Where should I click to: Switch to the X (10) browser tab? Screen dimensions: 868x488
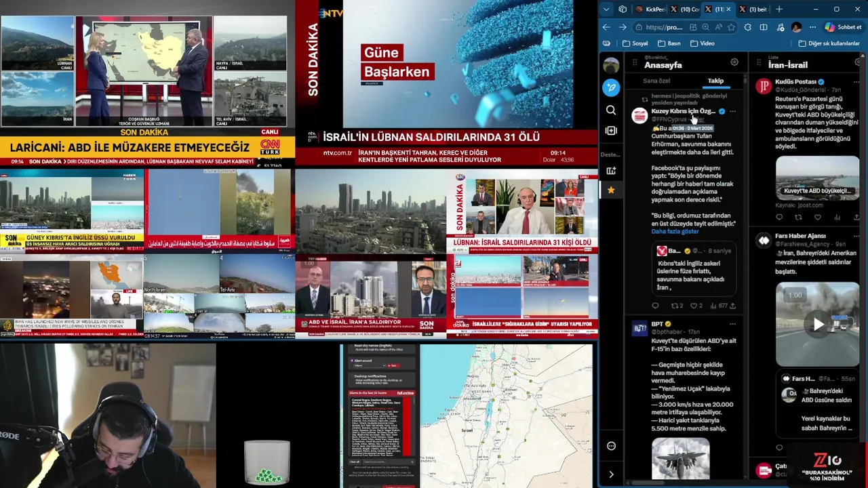coord(684,9)
